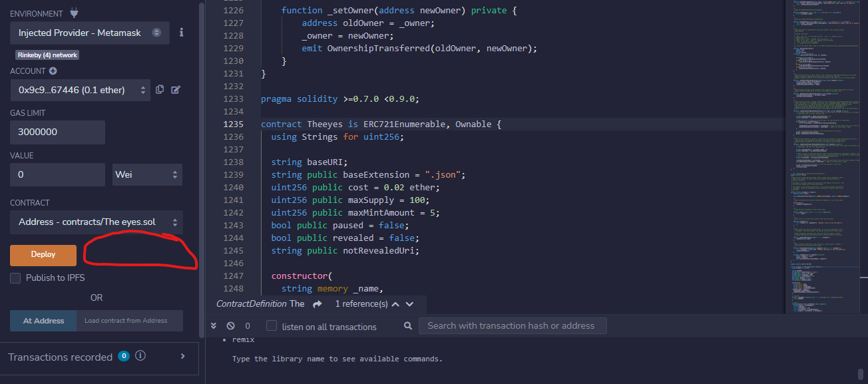The image size is (868, 384).
Task: Open the Injected Provider - Metamask dropdown
Action: pos(90,33)
